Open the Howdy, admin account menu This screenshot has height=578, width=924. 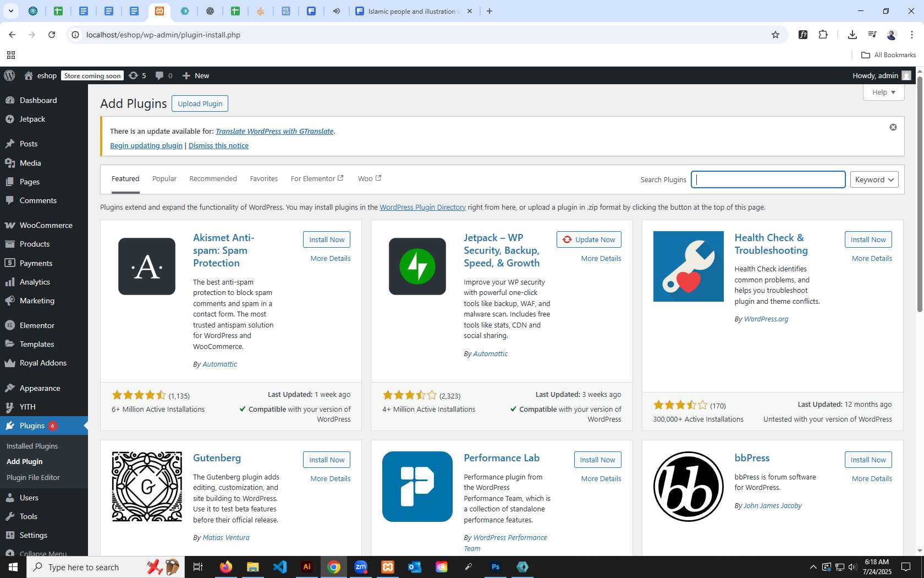pos(882,75)
